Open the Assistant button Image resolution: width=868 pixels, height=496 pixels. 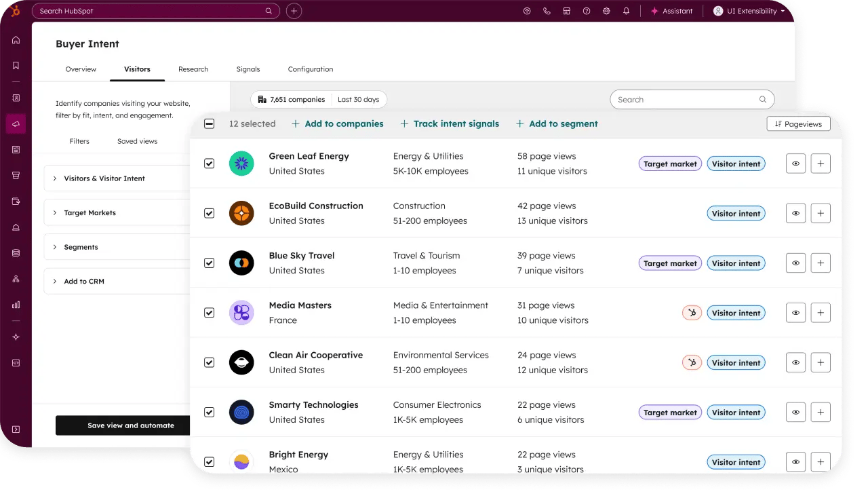click(672, 11)
